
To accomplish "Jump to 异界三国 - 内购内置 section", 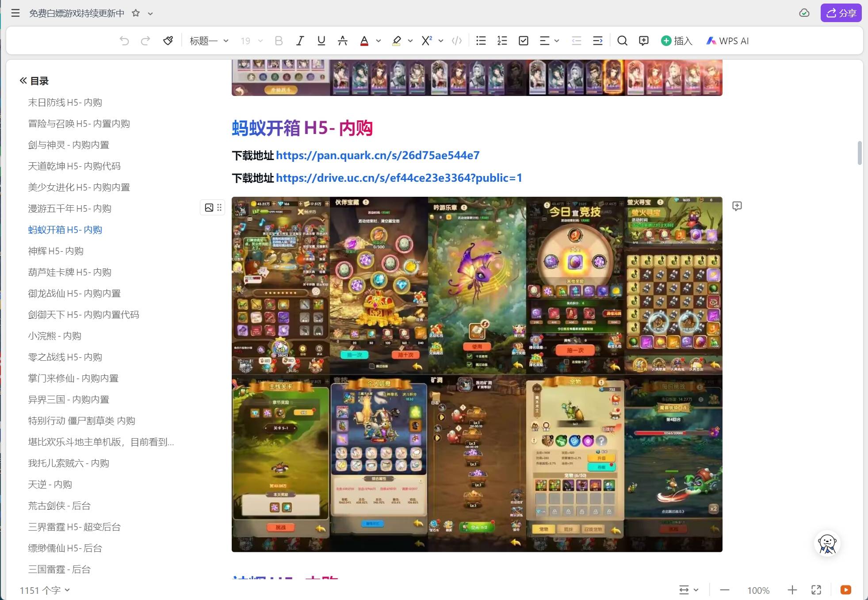I will (x=69, y=399).
